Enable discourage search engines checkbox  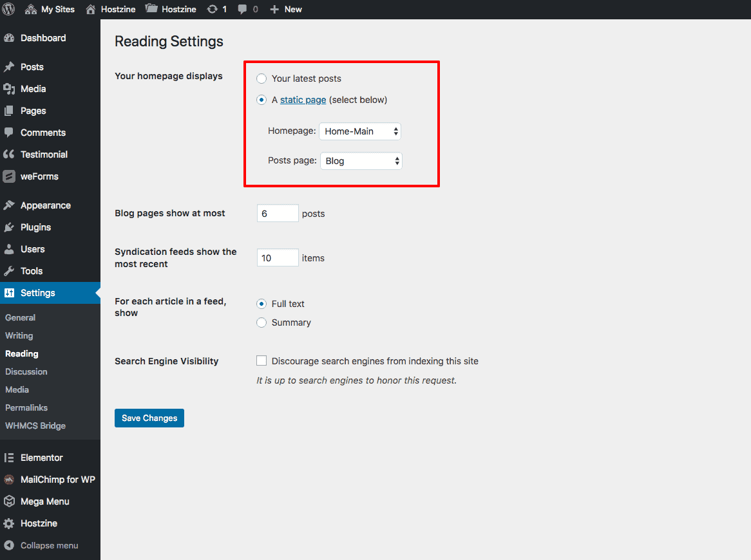pyautogui.click(x=261, y=361)
